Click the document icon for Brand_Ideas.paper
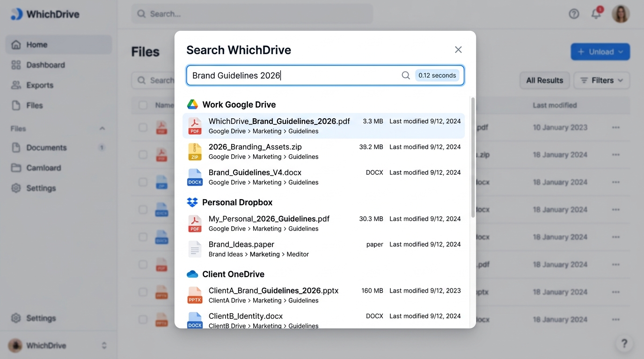The width and height of the screenshot is (644, 359). pos(195,249)
